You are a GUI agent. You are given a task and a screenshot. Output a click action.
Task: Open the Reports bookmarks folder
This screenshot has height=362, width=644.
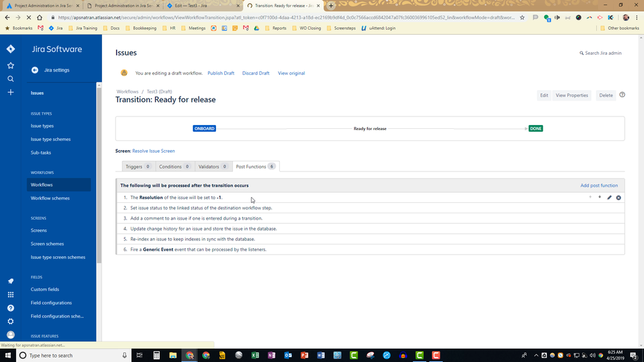pyautogui.click(x=276, y=28)
